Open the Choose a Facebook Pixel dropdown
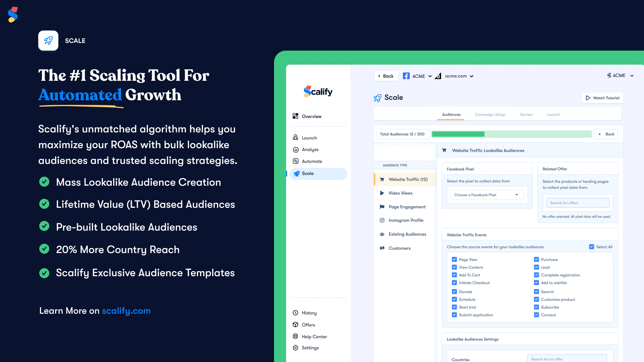 click(x=486, y=195)
